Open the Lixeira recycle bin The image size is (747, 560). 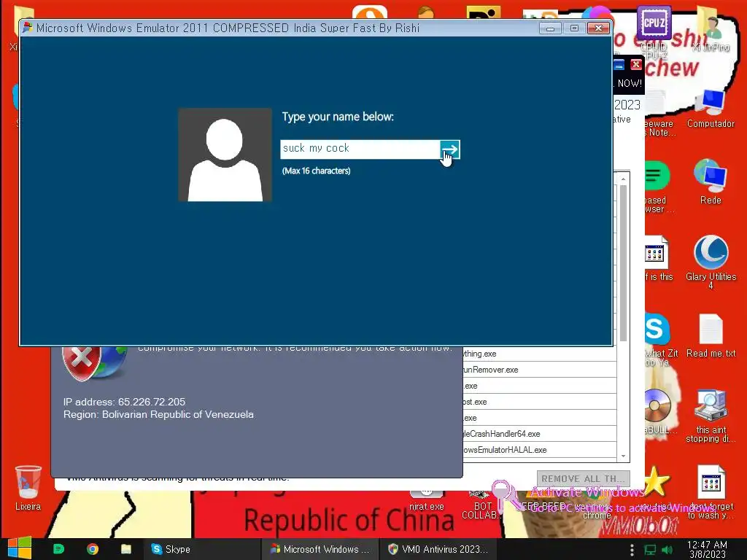tap(28, 488)
